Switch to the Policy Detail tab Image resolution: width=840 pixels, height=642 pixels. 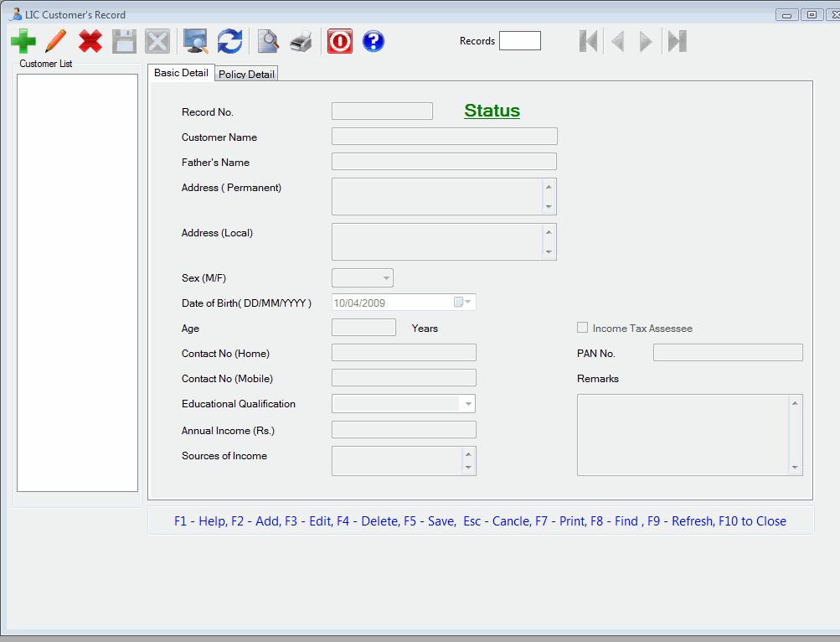(x=245, y=73)
